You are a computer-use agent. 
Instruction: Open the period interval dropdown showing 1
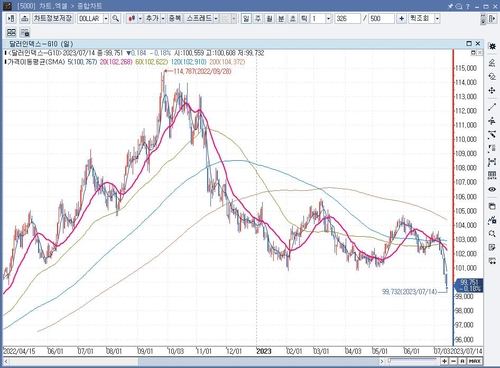(x=328, y=18)
